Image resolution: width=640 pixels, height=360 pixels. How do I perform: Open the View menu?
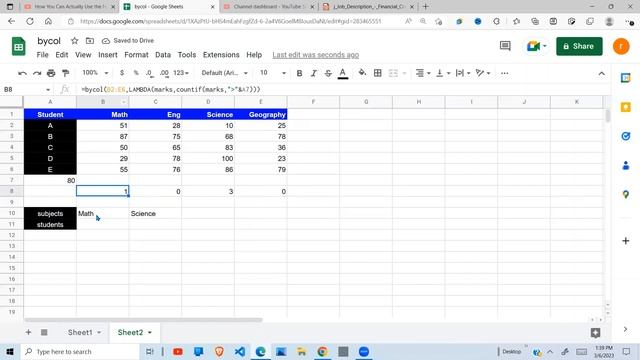(x=83, y=55)
